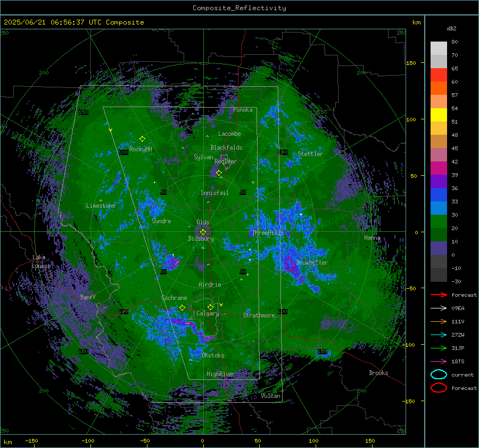Pick the cyan 27ZW arrow icon

click(x=439, y=335)
